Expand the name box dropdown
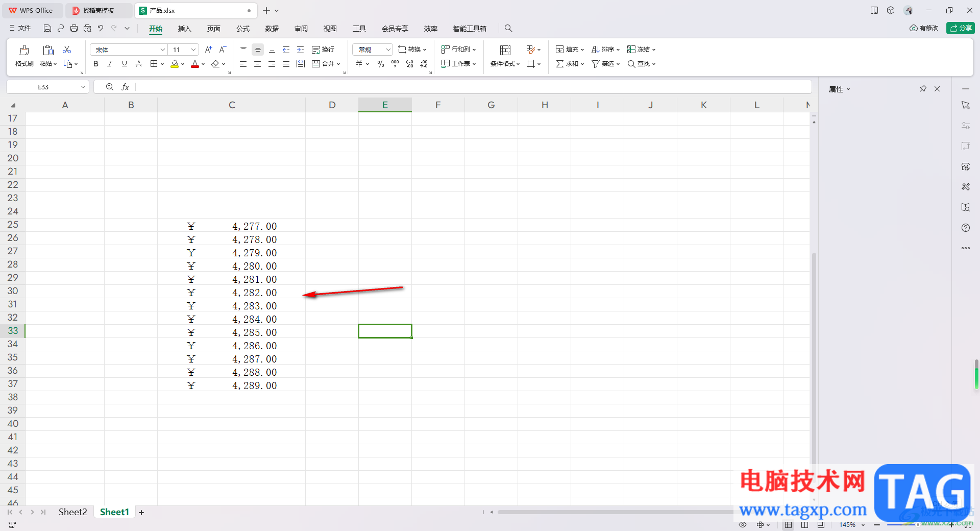Image resolution: width=980 pixels, height=531 pixels. click(x=83, y=87)
